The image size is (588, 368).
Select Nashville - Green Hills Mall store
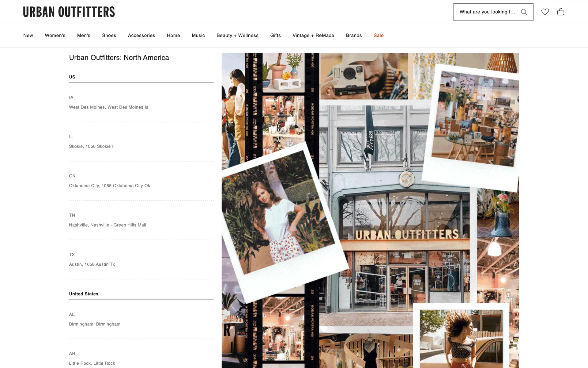point(107,225)
